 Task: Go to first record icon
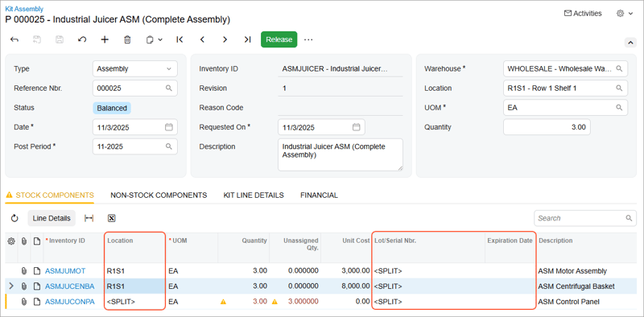(180, 39)
